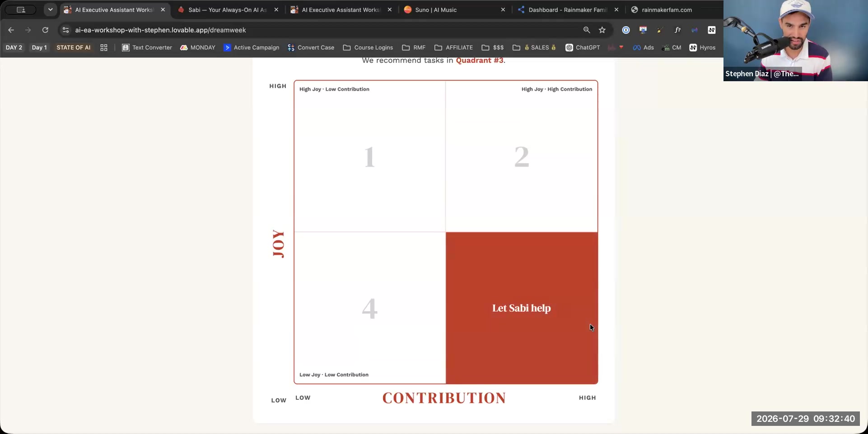Open the presentation screen extension icon
The image size is (868, 434).
[x=643, y=30]
